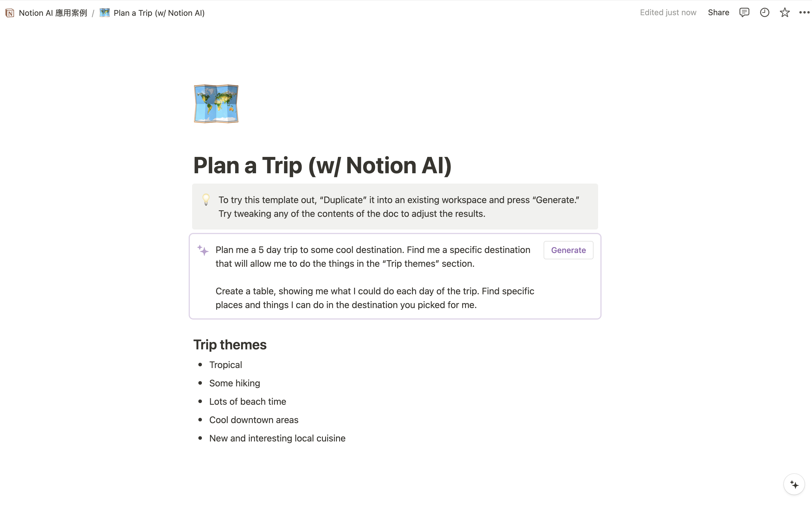Open the comments icon in top bar
This screenshot has width=812, height=506.
point(744,13)
